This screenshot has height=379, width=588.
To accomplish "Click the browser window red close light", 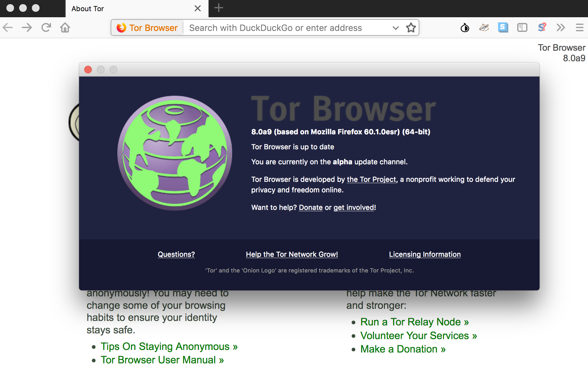I will (x=10, y=8).
